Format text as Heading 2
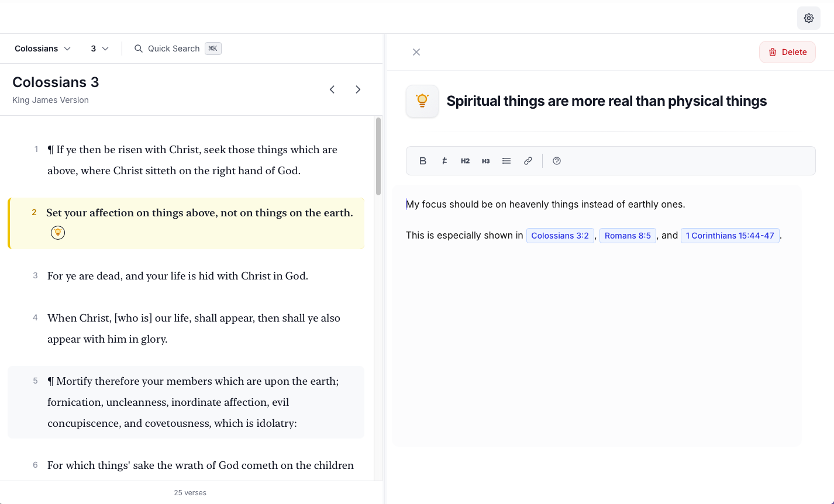The width and height of the screenshot is (834, 504). tap(465, 160)
